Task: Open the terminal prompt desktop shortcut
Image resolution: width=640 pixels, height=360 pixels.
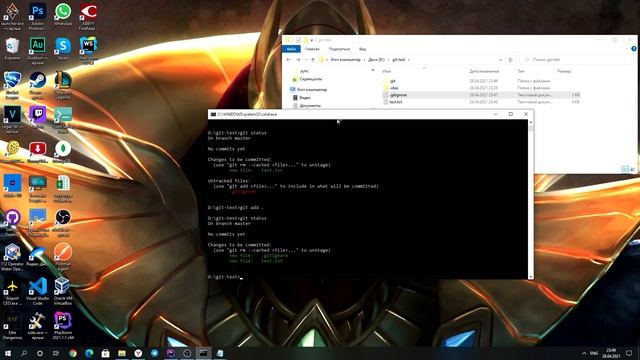Action: coord(63,119)
